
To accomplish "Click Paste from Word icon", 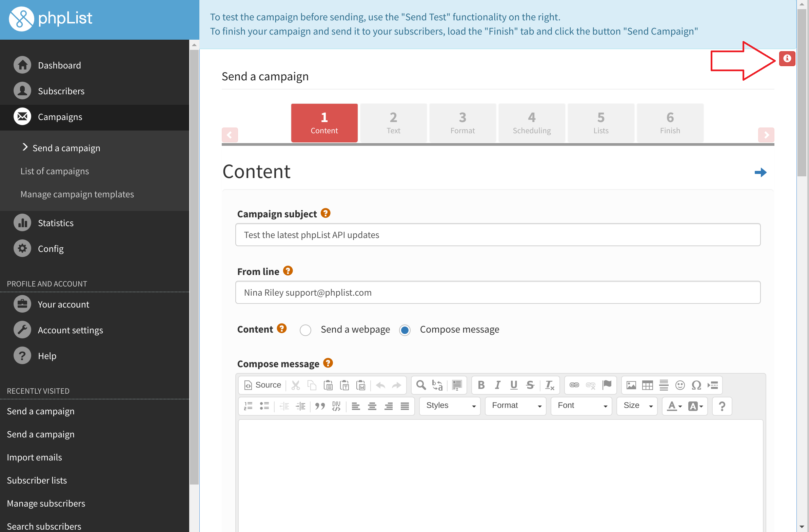I will tap(361, 385).
